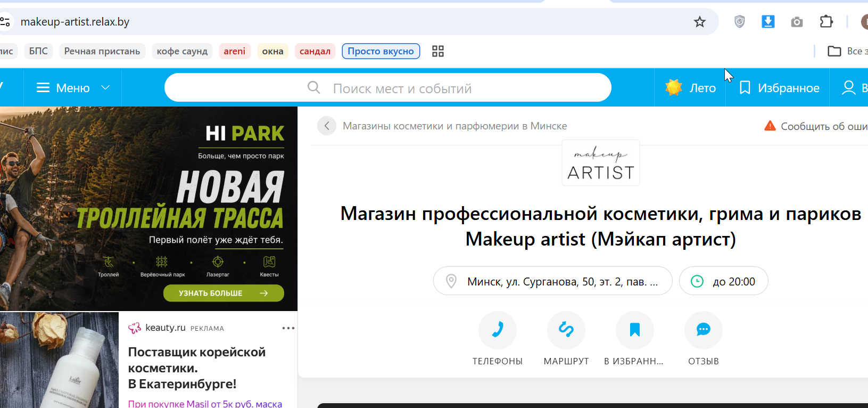Open the сандал bookmark
This screenshot has width=868, height=408.
point(315,51)
